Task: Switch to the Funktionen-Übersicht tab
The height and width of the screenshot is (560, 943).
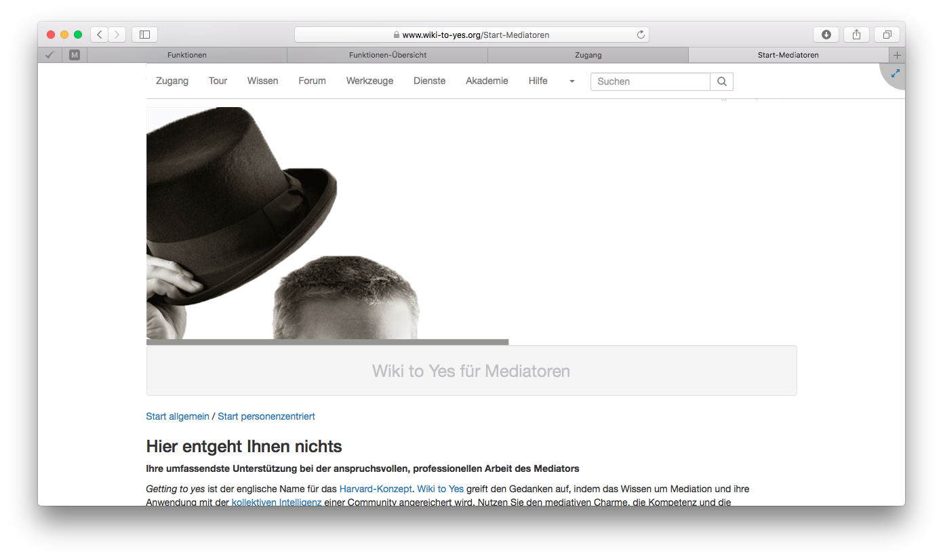Action: (x=387, y=55)
